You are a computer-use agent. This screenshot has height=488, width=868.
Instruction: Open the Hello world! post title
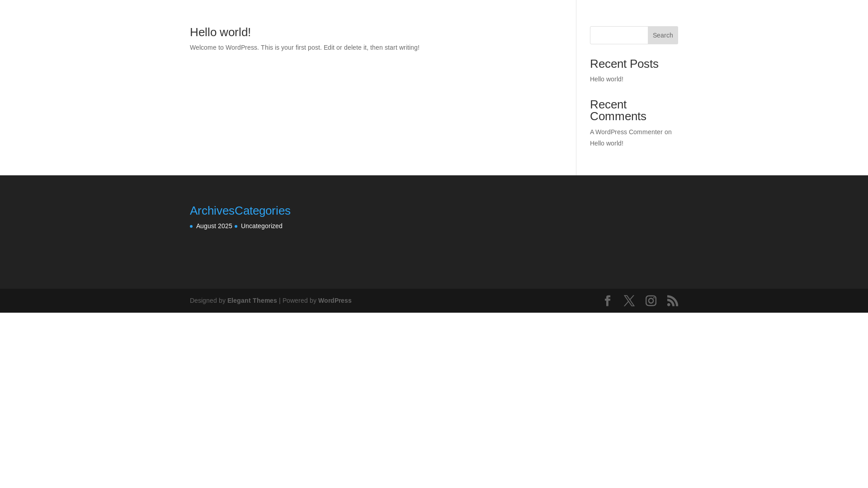tap(220, 32)
